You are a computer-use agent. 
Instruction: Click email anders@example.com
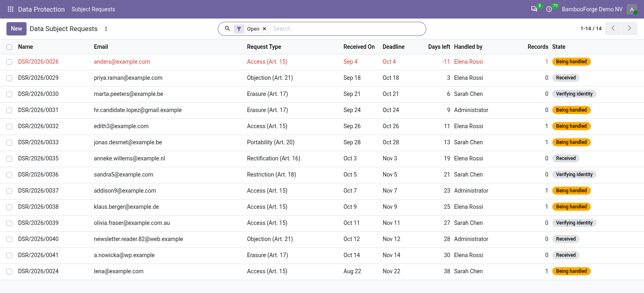pyautogui.click(x=122, y=62)
